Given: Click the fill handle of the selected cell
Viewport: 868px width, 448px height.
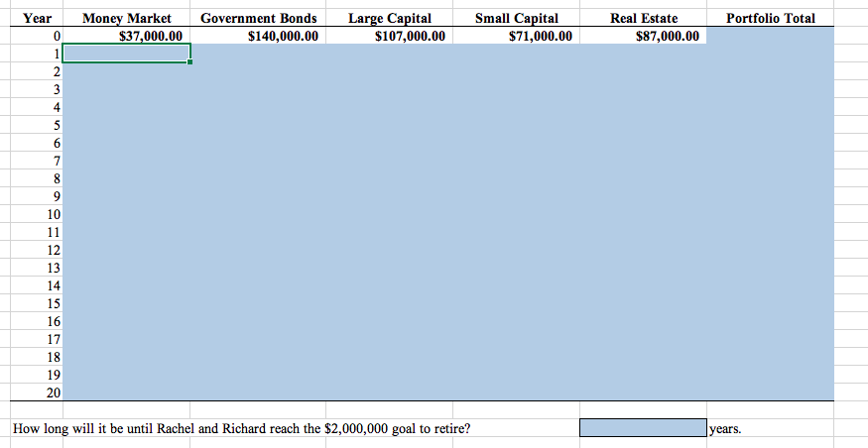Looking at the screenshot, I should tap(190, 61).
